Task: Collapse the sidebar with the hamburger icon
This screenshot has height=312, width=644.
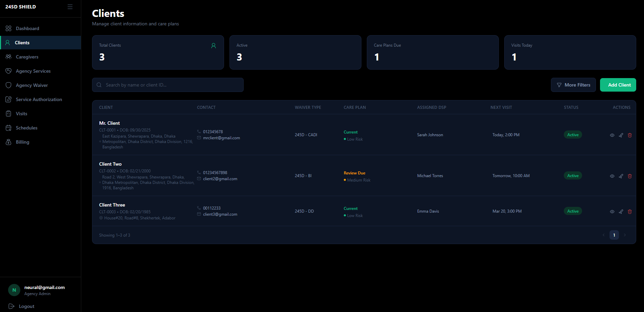Action: [70, 7]
